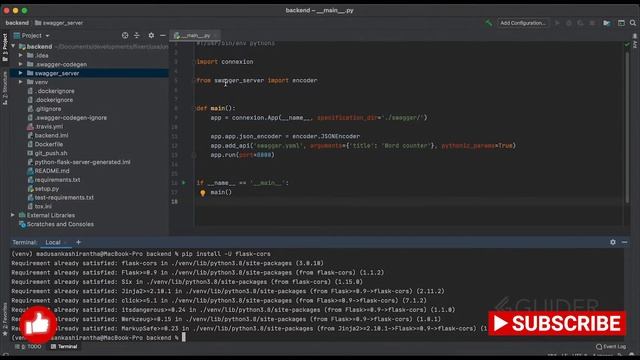Click the locate-in-project target icon
Screen dimensions: 640x360
[125, 36]
